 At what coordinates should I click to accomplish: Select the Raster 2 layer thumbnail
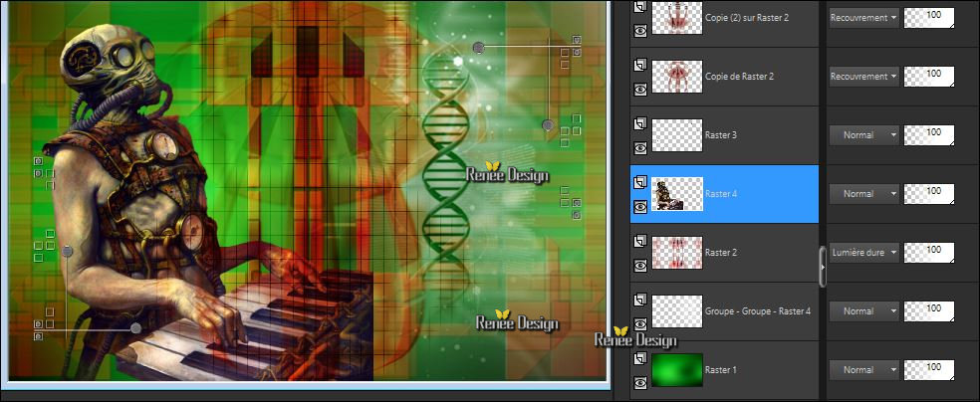(677, 252)
